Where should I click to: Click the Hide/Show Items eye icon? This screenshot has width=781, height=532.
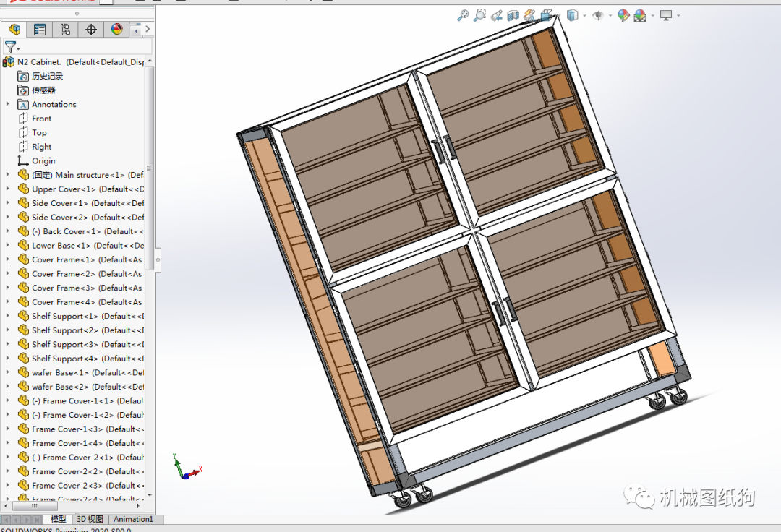pyautogui.click(x=598, y=16)
